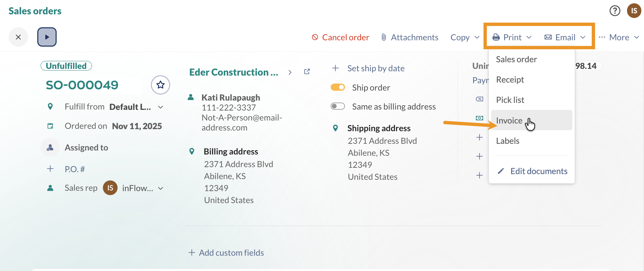Click the IS profile avatar
The image size is (644, 271).
(x=634, y=11)
